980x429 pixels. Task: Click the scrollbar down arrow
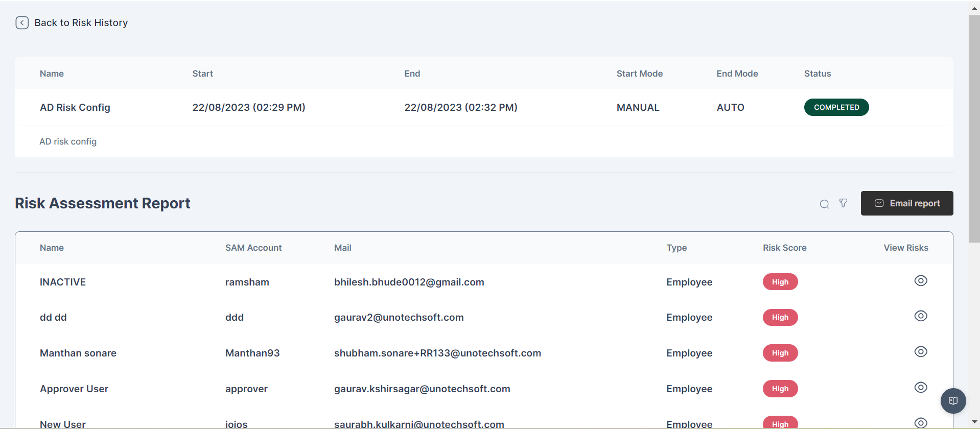[x=974, y=422]
